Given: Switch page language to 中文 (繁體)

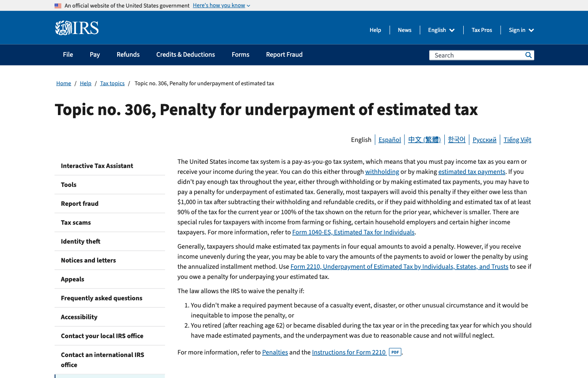Looking at the screenshot, I should [425, 140].
